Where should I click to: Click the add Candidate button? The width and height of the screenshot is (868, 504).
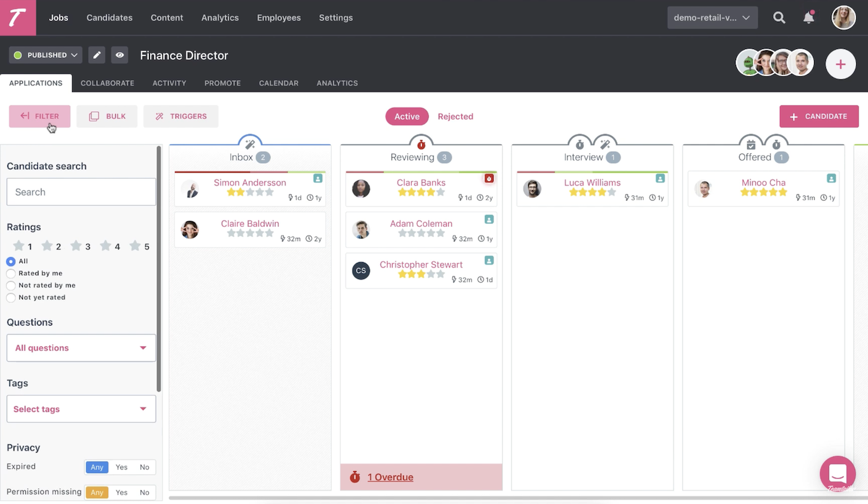click(x=819, y=117)
